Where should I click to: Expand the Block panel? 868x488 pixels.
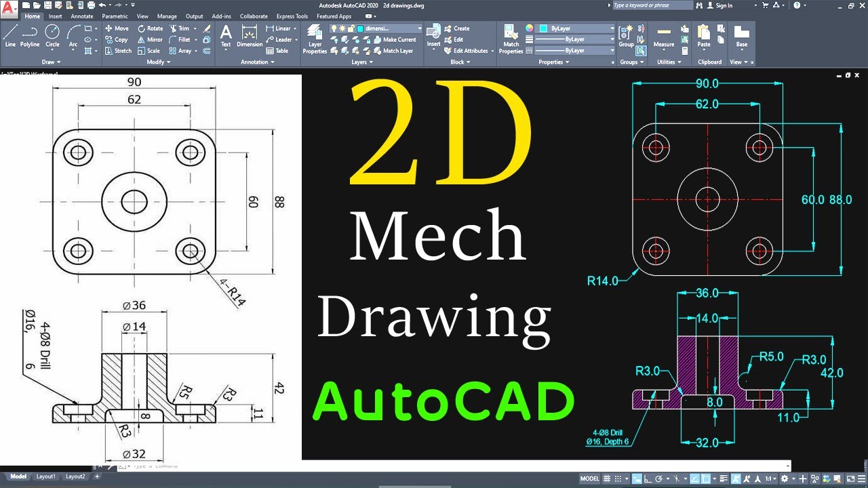(460, 62)
